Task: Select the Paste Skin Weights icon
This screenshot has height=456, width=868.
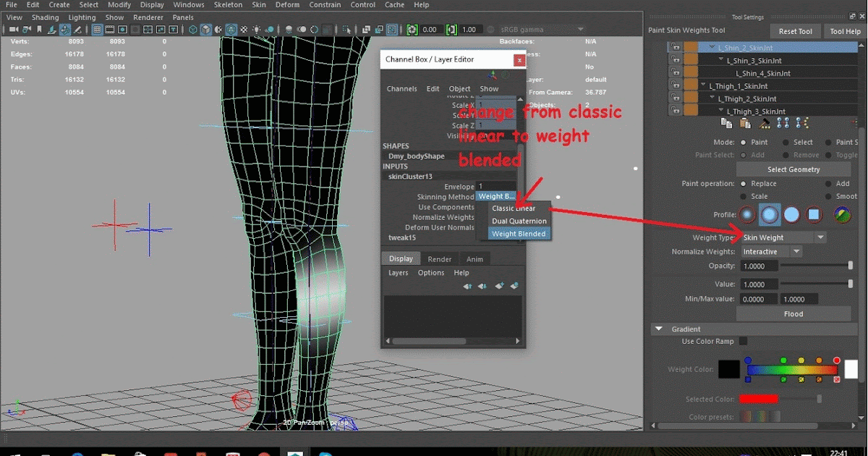Action: tap(745, 123)
